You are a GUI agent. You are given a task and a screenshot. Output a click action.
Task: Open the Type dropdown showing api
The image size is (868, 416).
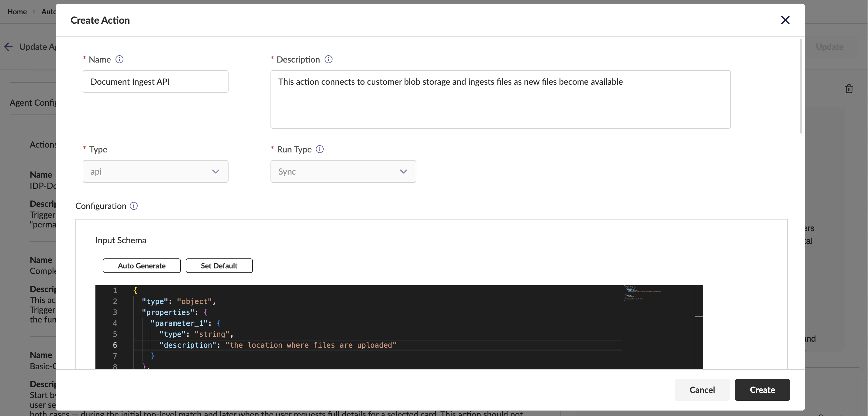[x=155, y=171]
